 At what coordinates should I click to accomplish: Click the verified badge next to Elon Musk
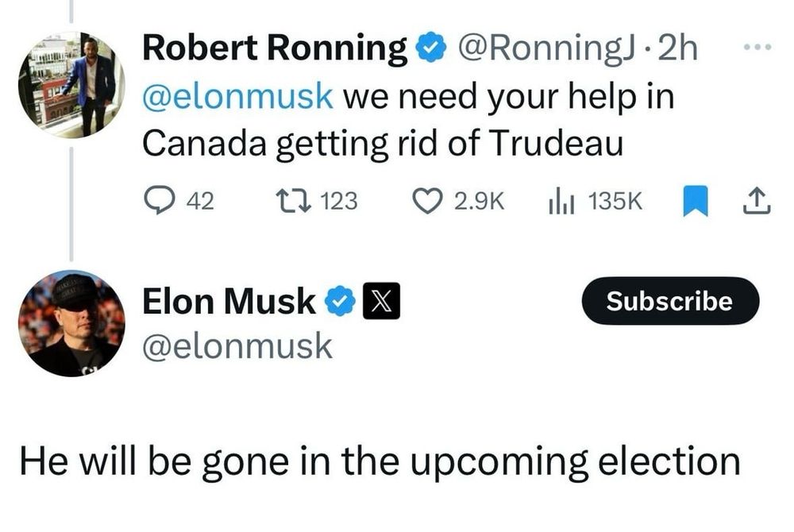(x=341, y=301)
